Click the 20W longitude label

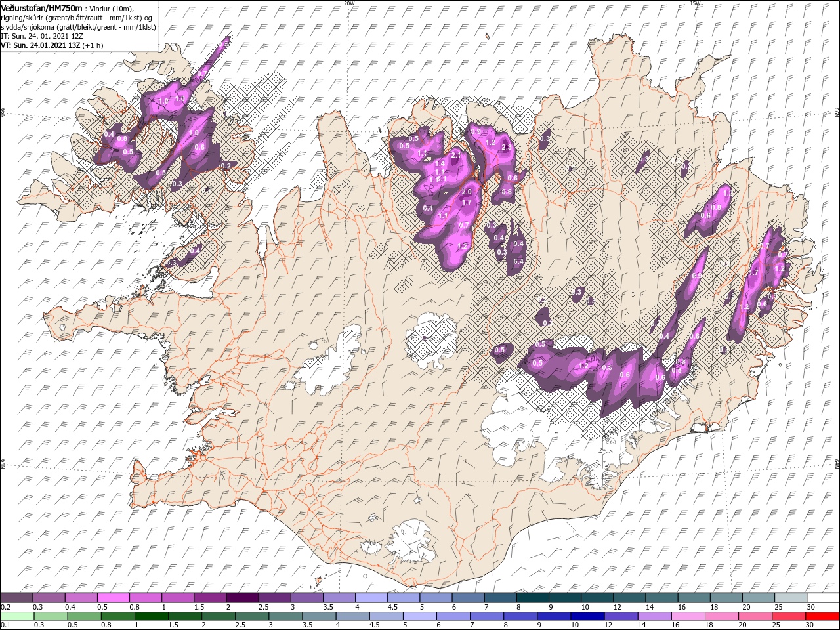pyautogui.click(x=349, y=3)
